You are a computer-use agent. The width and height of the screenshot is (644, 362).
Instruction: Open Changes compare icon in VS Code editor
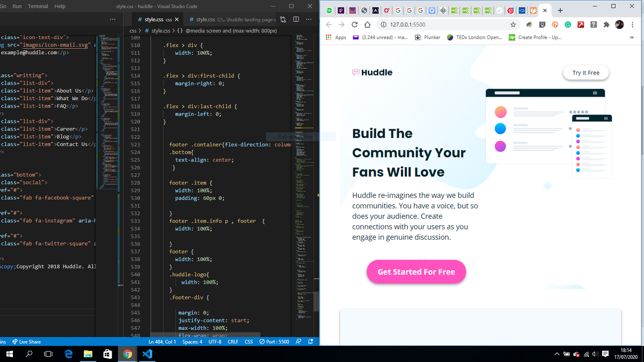[x=283, y=19]
